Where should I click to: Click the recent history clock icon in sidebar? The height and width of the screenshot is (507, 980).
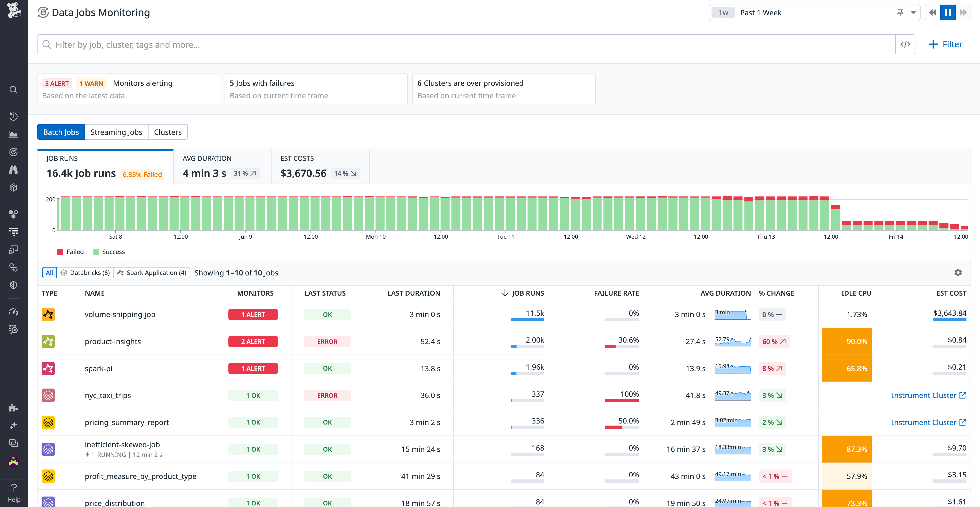14,116
